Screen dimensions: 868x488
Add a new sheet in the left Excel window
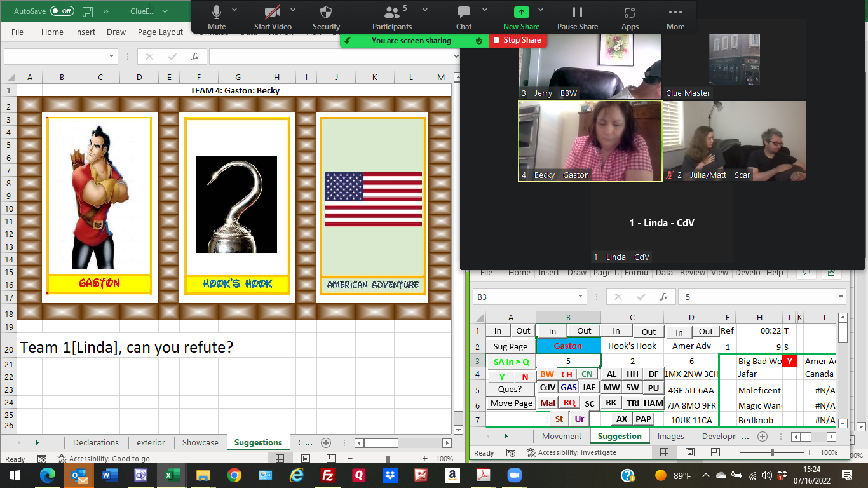[x=326, y=443]
